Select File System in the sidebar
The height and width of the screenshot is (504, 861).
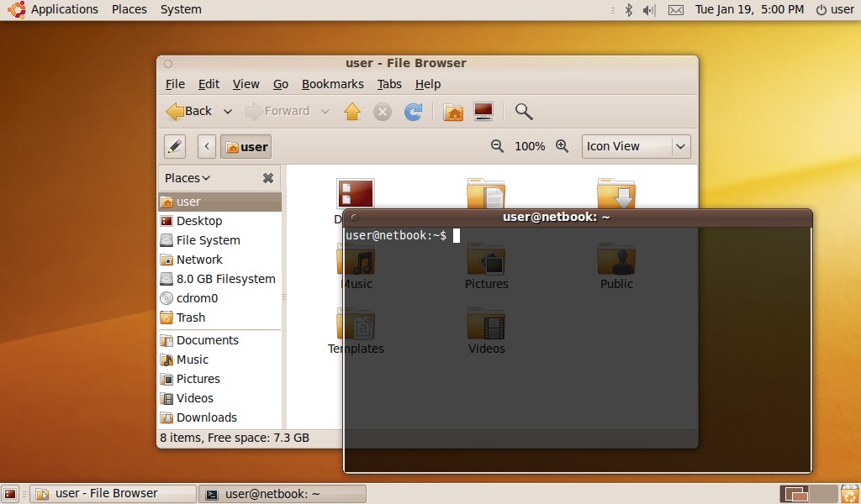(x=219, y=240)
